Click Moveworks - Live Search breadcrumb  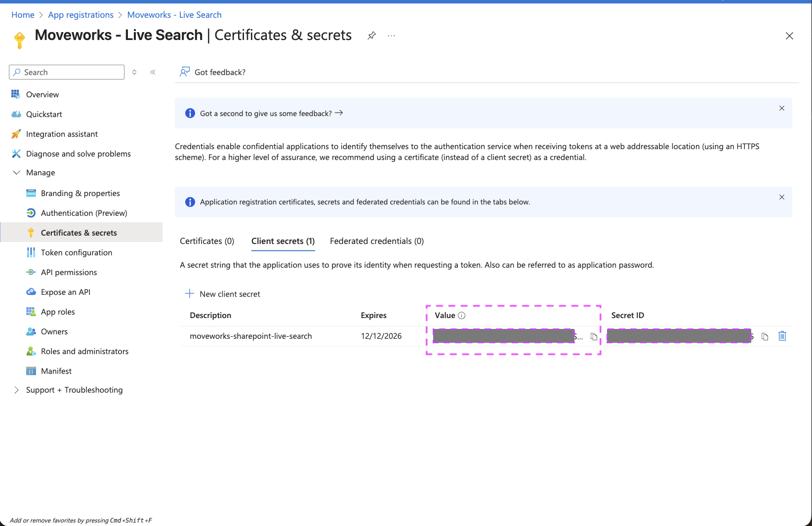coord(174,15)
